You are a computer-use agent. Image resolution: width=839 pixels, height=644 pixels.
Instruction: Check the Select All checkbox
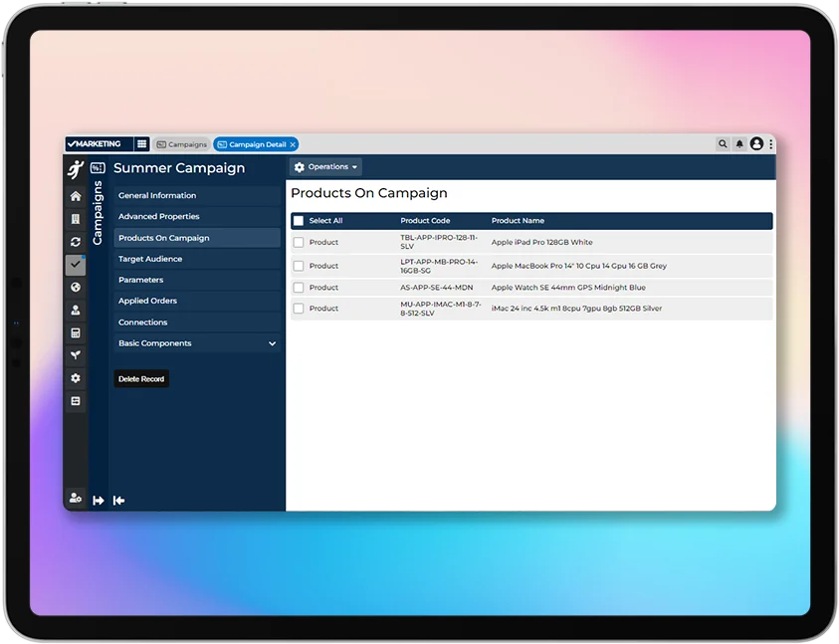(299, 221)
